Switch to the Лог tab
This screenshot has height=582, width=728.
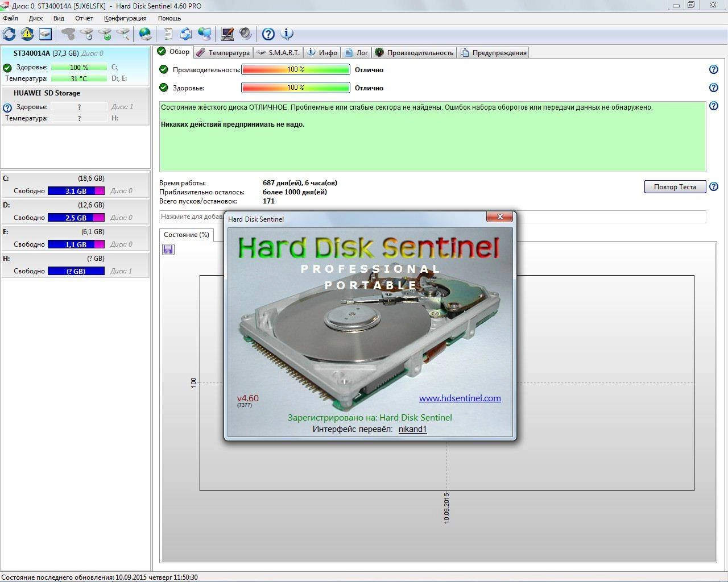357,53
